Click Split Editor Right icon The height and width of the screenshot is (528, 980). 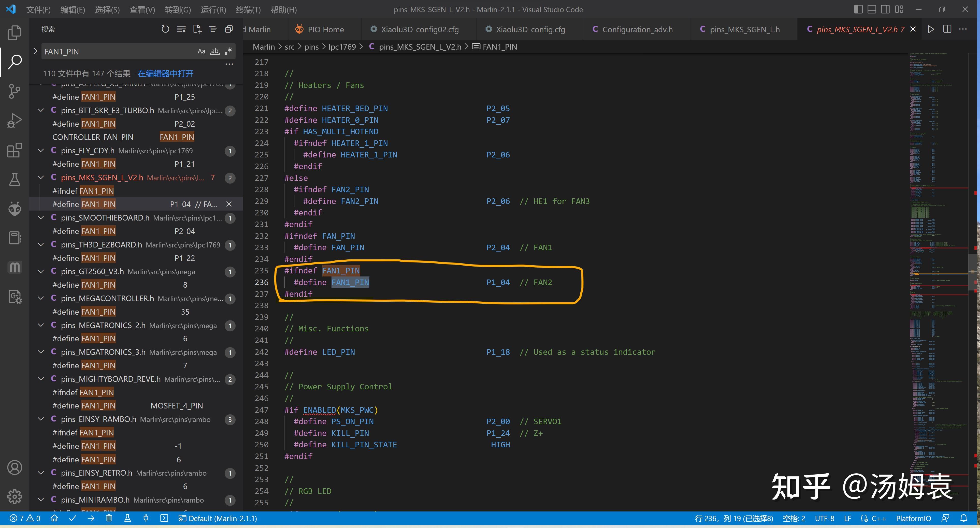947,29
